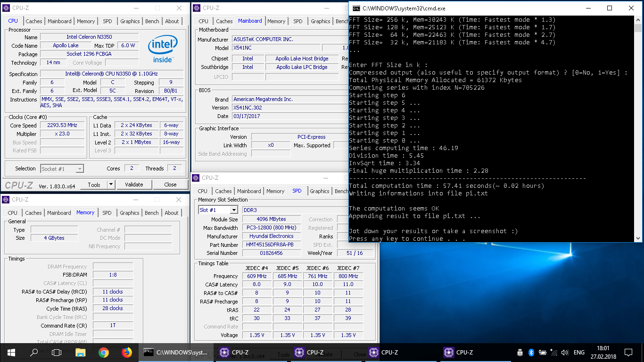Select CPU tab in CPU-Z Memory window
This screenshot has width=644, height=362.
pyautogui.click(x=13, y=213)
